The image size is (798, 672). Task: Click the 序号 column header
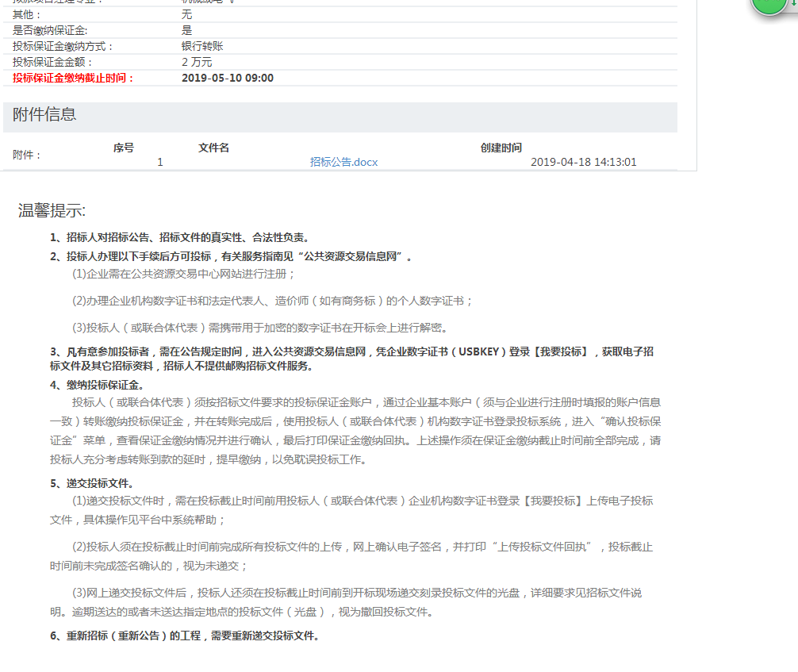click(x=124, y=148)
